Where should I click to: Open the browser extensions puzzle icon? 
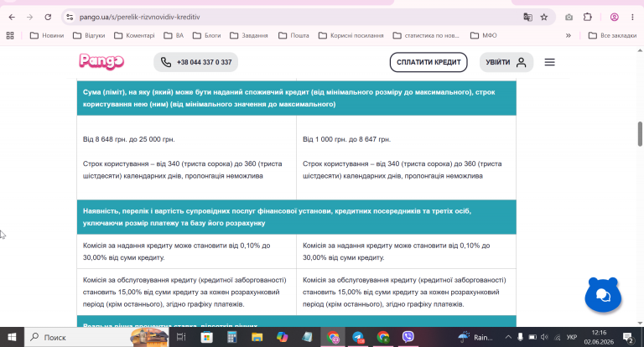coord(587,17)
